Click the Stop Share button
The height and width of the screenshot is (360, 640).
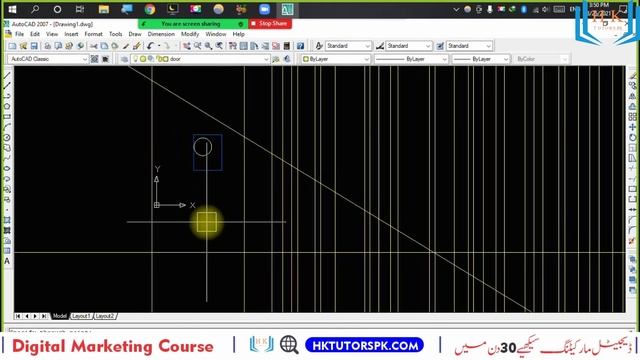(270, 24)
